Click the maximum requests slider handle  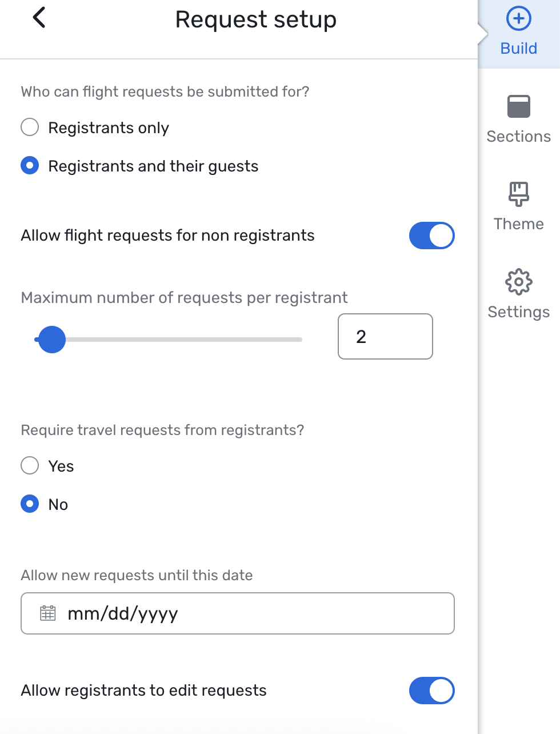(52, 340)
